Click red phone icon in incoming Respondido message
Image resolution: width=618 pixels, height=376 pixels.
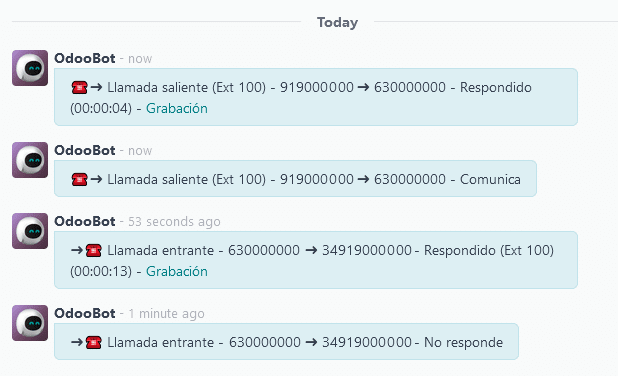click(93, 250)
